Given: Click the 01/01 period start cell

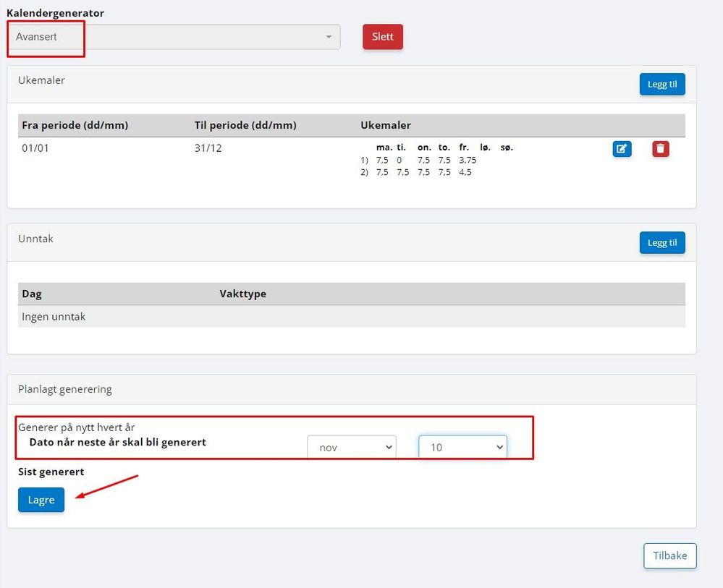Looking at the screenshot, I should coord(35,148).
